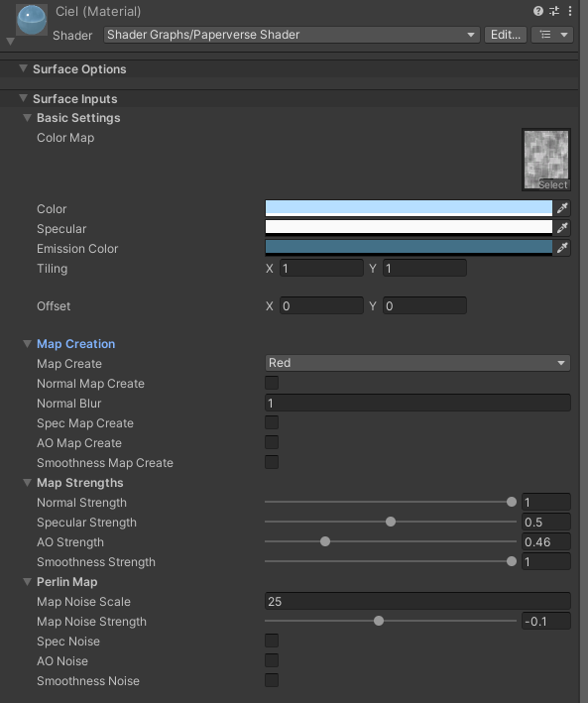Open the three-dot component menu

pyautogui.click(x=570, y=11)
